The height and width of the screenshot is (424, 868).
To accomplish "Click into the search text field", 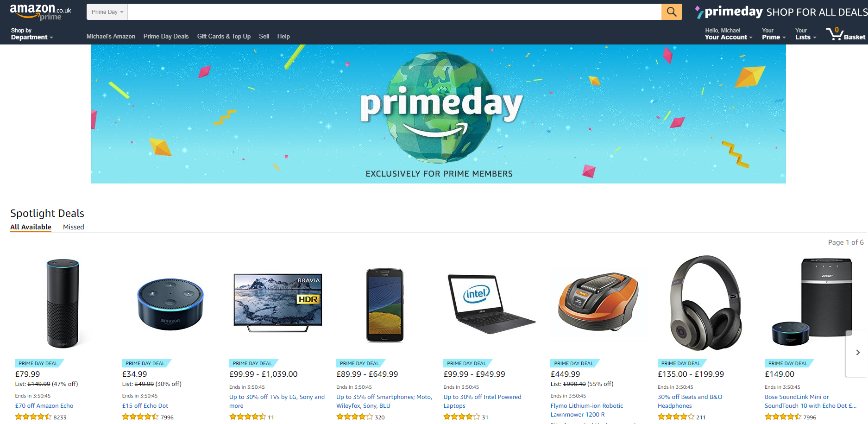I will (x=394, y=12).
